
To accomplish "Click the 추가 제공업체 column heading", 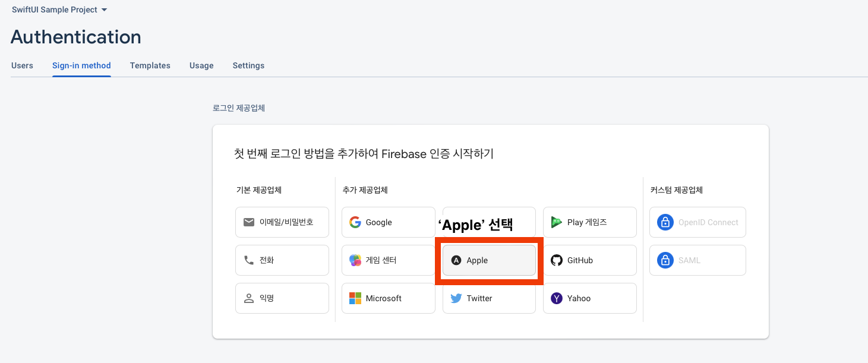I will tap(365, 190).
